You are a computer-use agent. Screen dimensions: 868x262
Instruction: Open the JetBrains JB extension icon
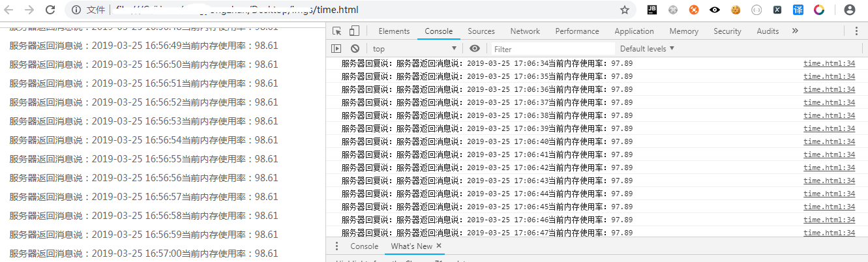pyautogui.click(x=652, y=10)
